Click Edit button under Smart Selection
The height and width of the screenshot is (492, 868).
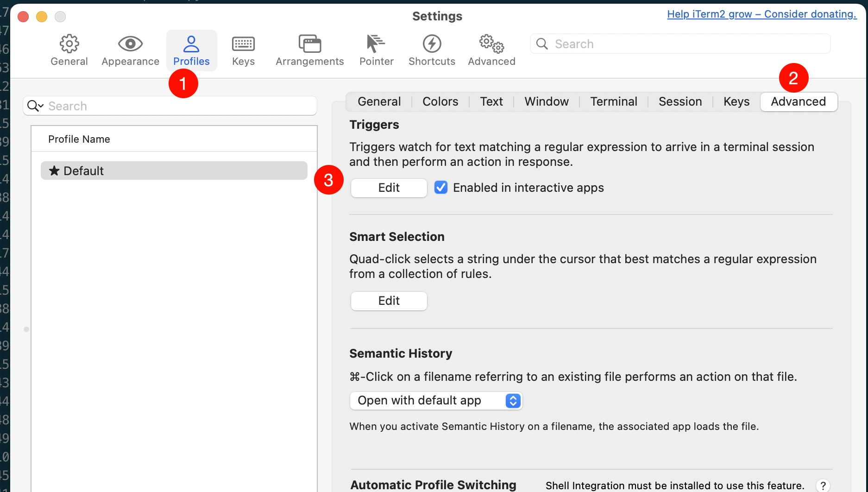[389, 301]
